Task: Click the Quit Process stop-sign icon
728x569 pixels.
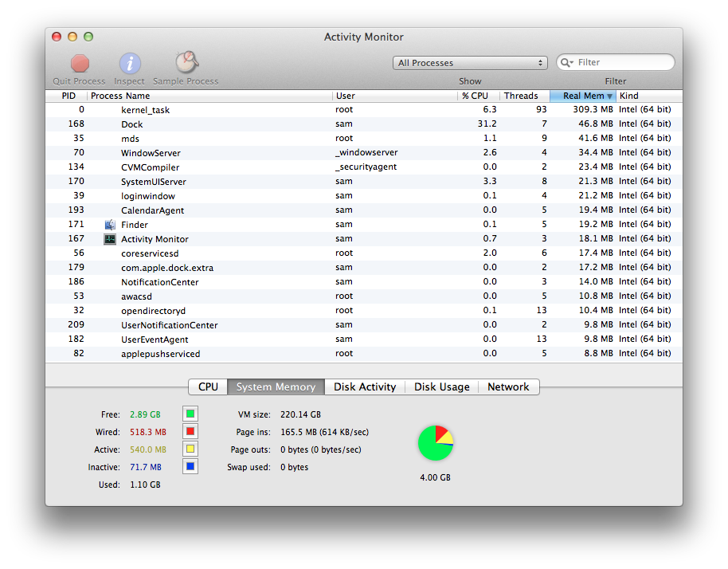Action: [80, 64]
